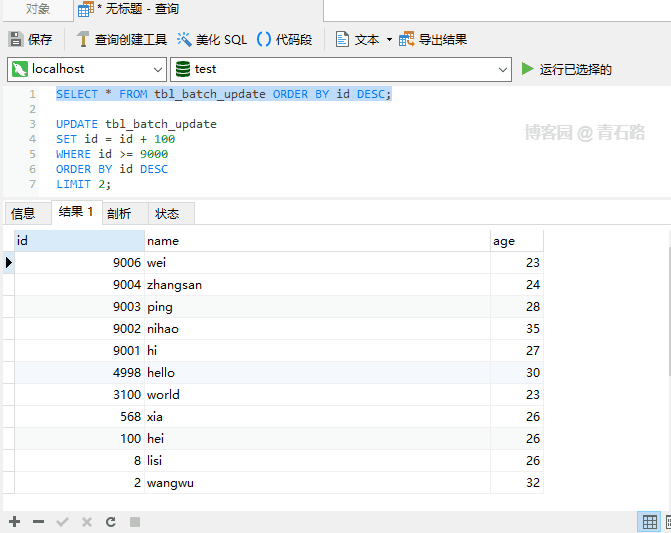
Task: Click the id column header
Action: (80, 241)
